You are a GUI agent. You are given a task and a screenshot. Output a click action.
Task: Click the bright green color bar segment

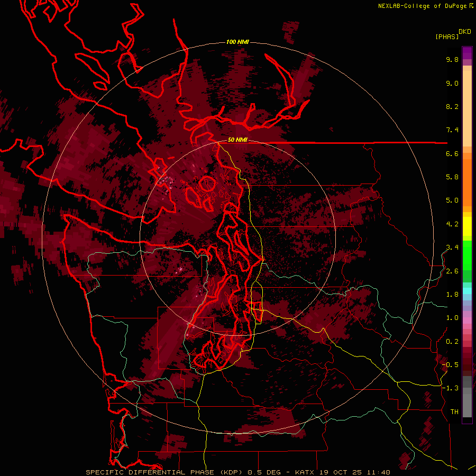tap(467, 255)
